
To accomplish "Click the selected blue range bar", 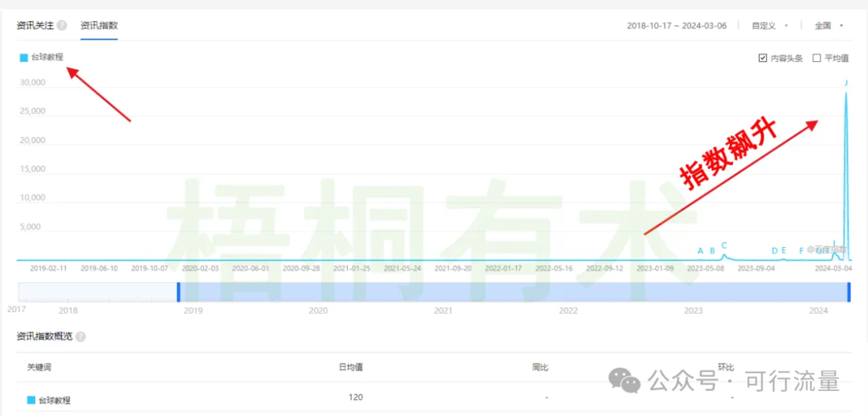I will pyautogui.click(x=514, y=292).
